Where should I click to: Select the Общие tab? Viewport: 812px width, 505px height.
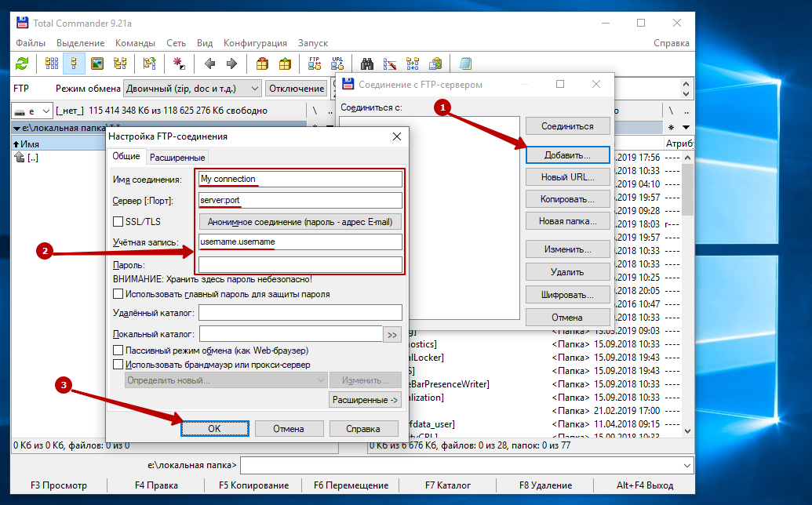click(x=126, y=156)
